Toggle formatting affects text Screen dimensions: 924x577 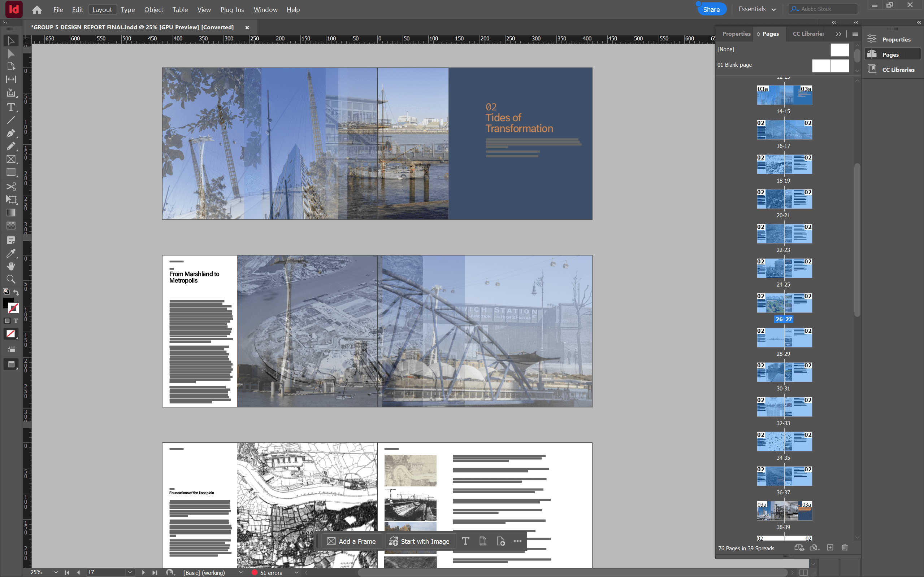click(x=16, y=320)
